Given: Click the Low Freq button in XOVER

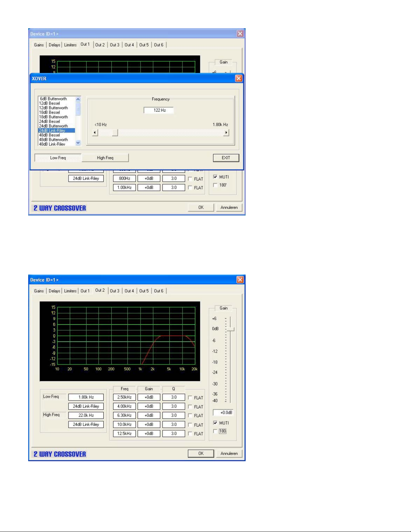Looking at the screenshot, I should pyautogui.click(x=58, y=158).
